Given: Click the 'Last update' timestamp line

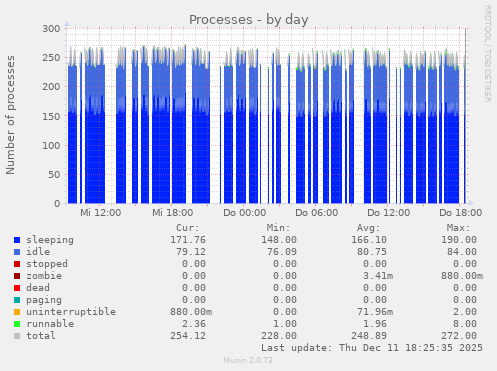Looking at the screenshot, I should pyautogui.click(x=372, y=348).
